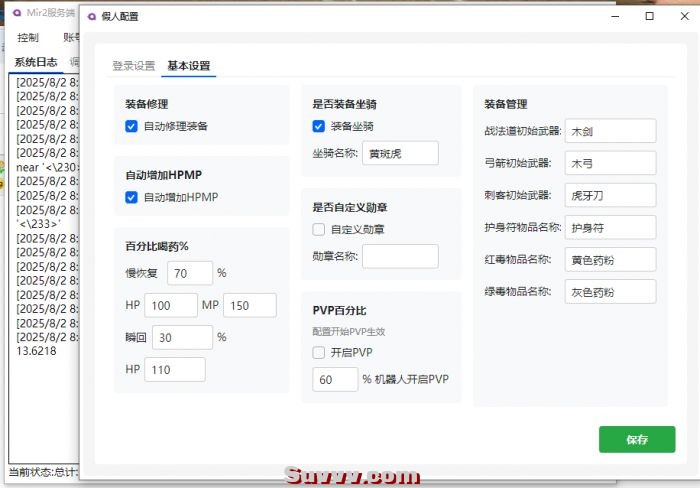The image size is (700, 488).
Task: Click the 战法道初始武器 field with 木剑
Action: click(610, 131)
